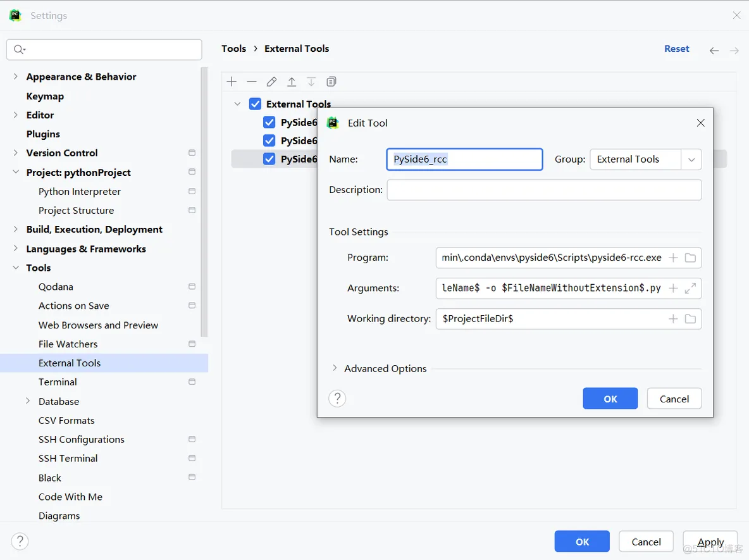This screenshot has width=749, height=560.
Task: Expand the Advanced Options section
Action: pyautogui.click(x=335, y=368)
